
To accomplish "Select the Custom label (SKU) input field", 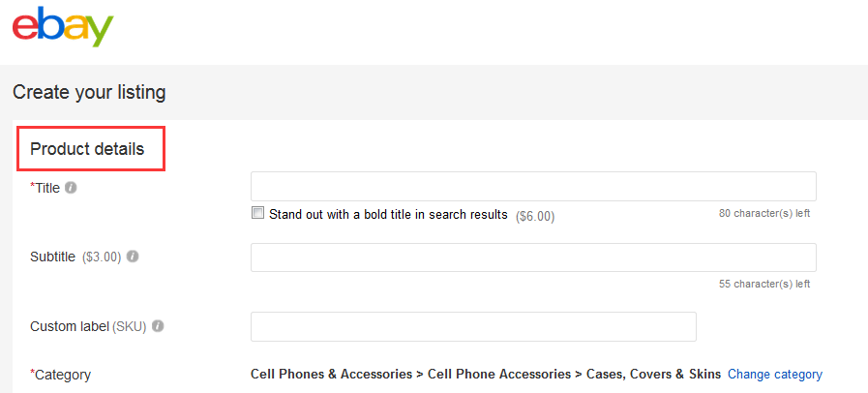I will point(472,327).
